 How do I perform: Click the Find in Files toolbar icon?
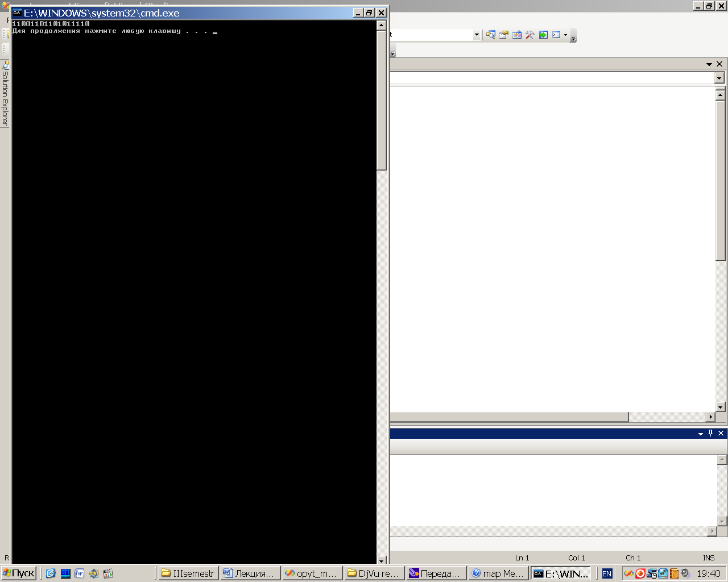[x=490, y=35]
